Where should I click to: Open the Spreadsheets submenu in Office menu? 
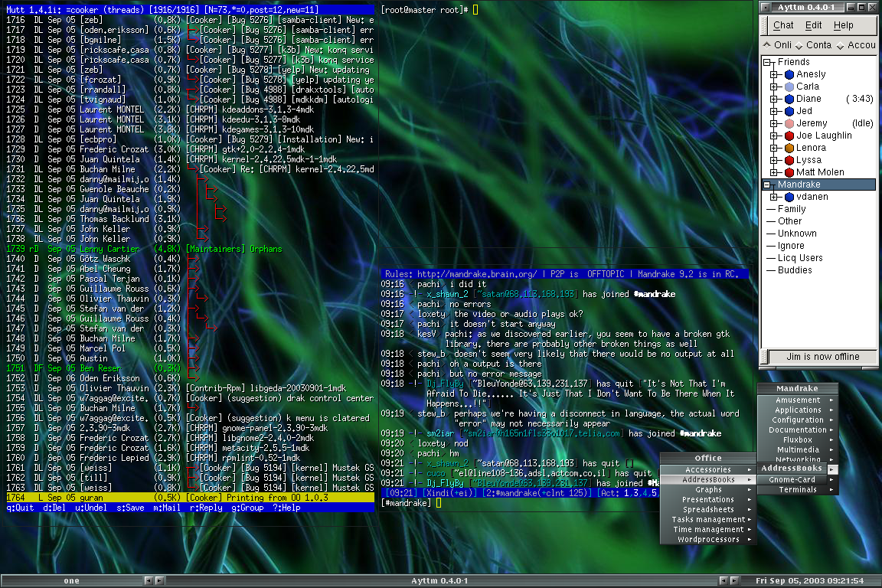(708, 509)
